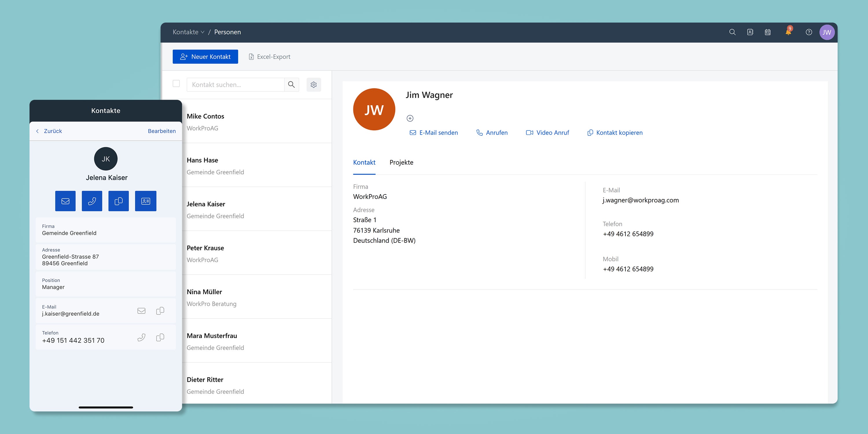Select the Kontakt tab

pos(364,162)
